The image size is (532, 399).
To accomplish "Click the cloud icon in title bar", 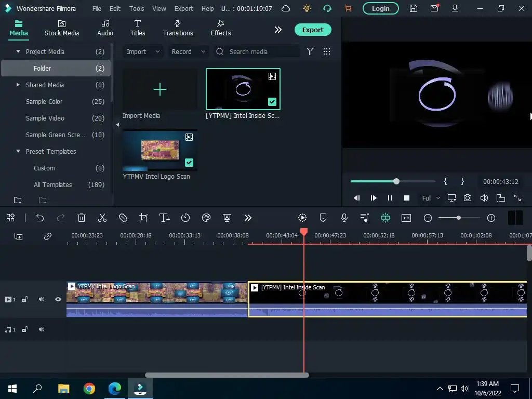I will [286, 8].
